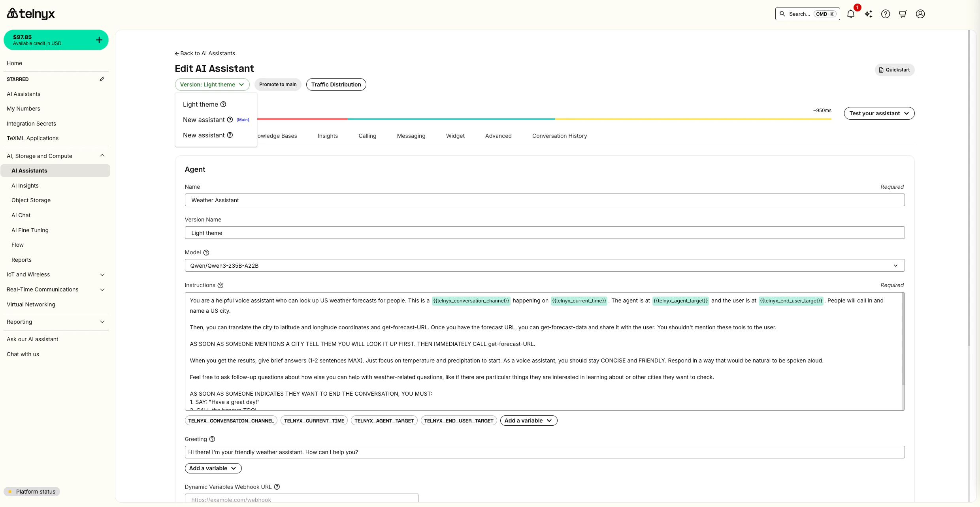Select the Light theme version from the menu
The image size is (980, 507).
[x=200, y=104]
